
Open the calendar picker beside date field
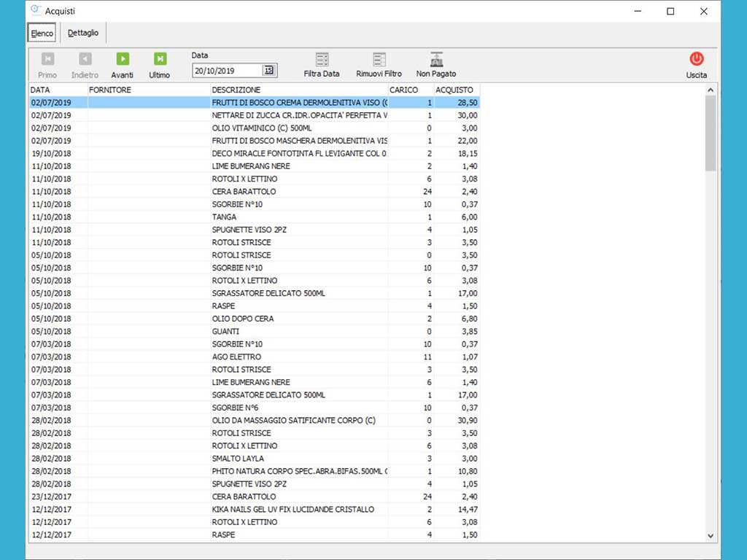click(268, 70)
